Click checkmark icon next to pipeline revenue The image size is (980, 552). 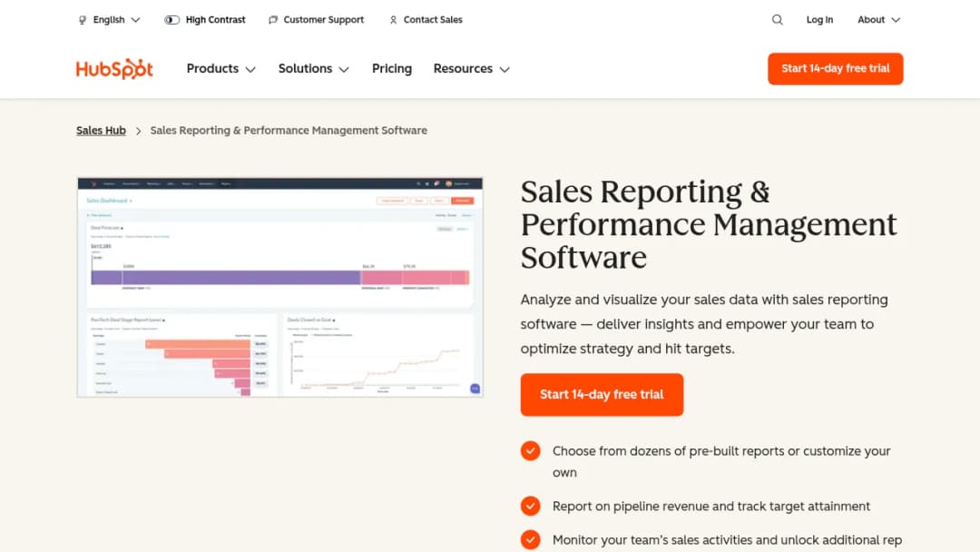point(531,506)
